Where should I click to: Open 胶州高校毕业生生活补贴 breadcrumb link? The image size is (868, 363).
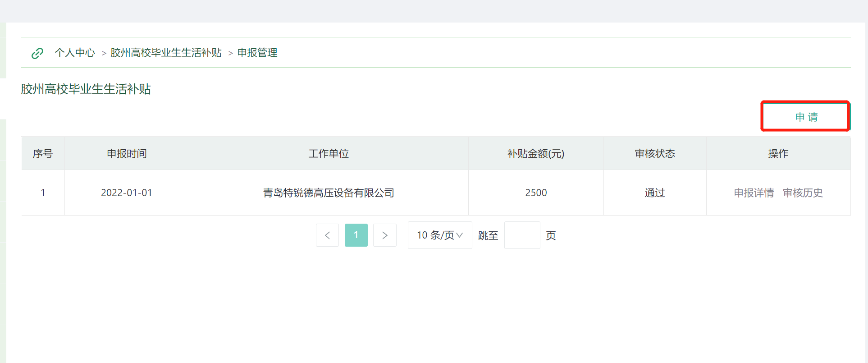(x=166, y=53)
